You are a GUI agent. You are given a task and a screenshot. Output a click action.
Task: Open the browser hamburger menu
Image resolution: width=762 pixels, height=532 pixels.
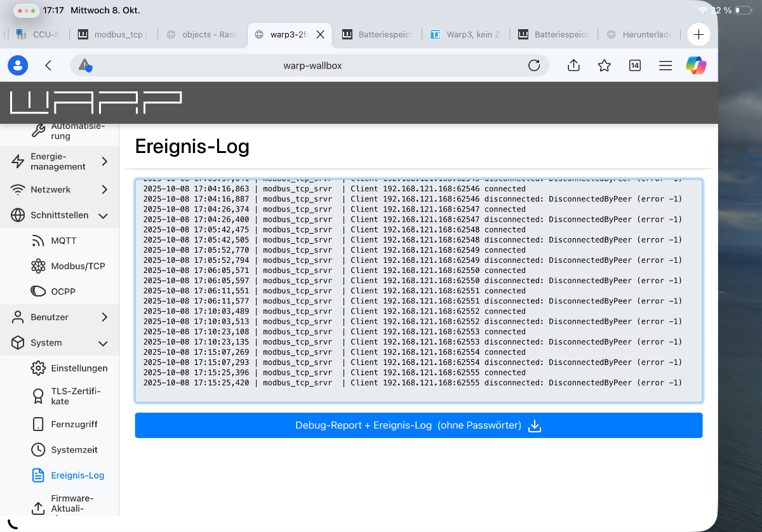[665, 65]
